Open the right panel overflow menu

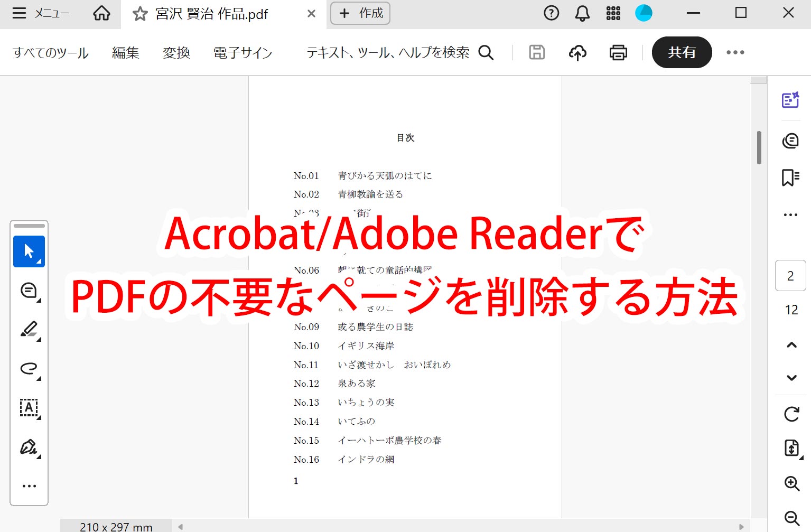tap(790, 214)
